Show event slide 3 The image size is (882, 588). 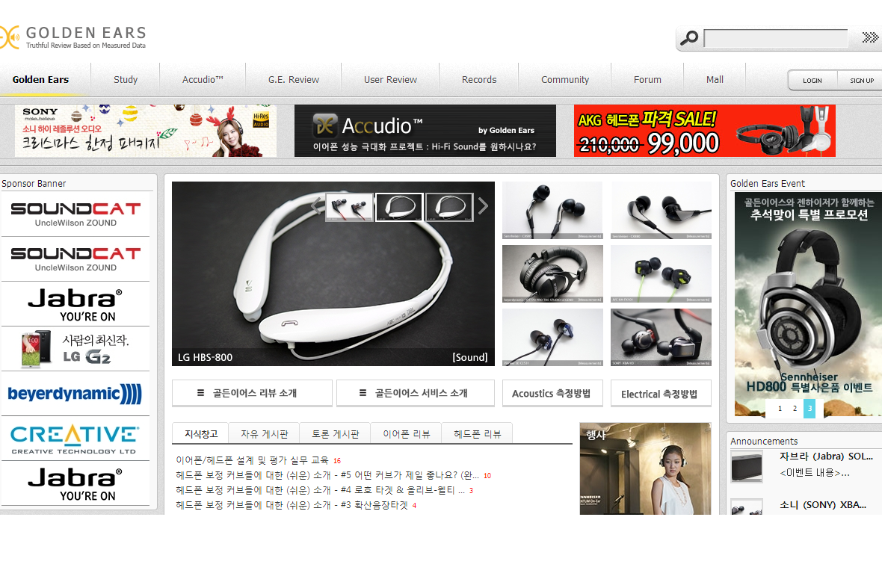[809, 408]
